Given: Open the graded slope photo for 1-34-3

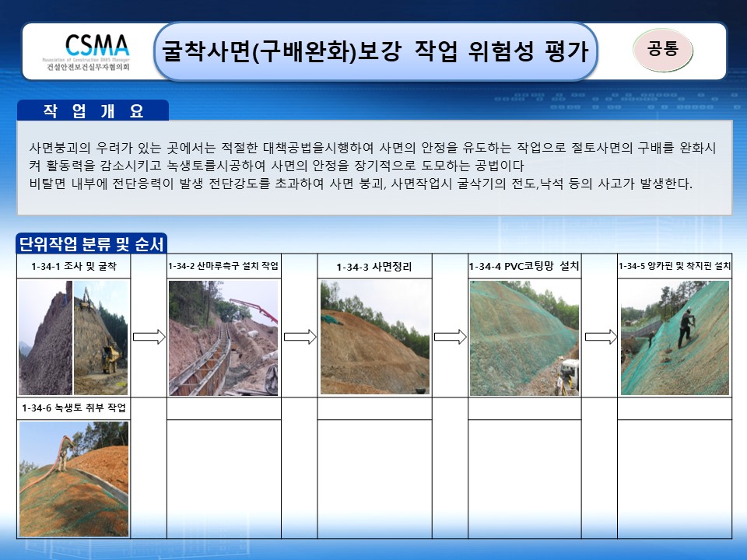Looking at the screenshot, I should click(375, 338).
